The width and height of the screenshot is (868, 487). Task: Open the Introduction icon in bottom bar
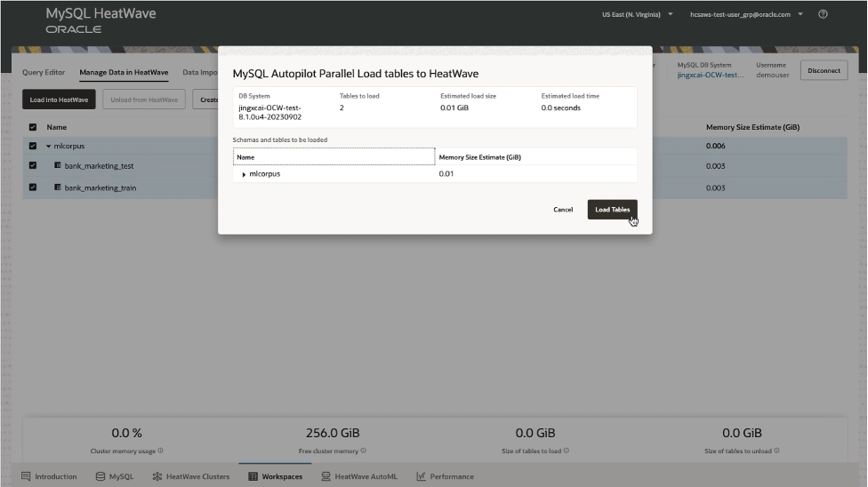26,476
